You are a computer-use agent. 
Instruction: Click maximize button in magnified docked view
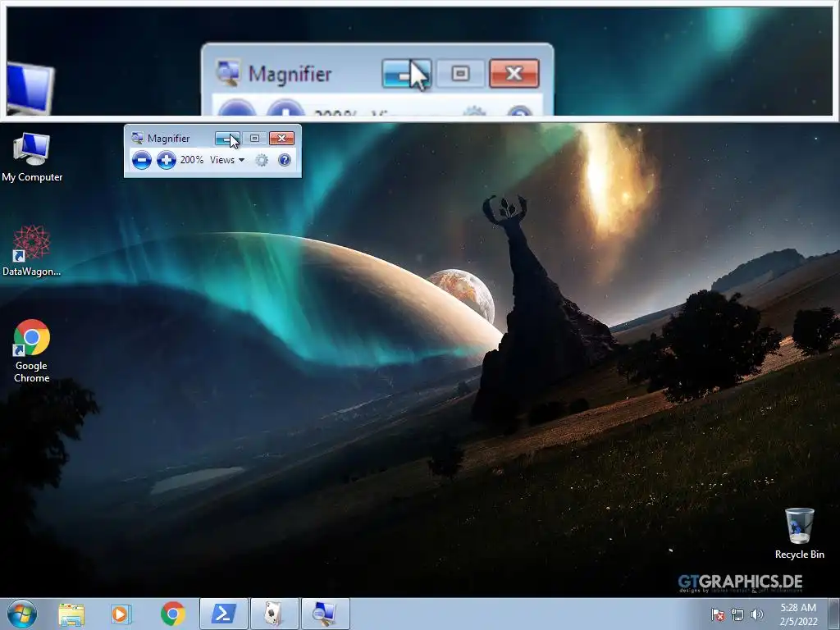coord(460,73)
